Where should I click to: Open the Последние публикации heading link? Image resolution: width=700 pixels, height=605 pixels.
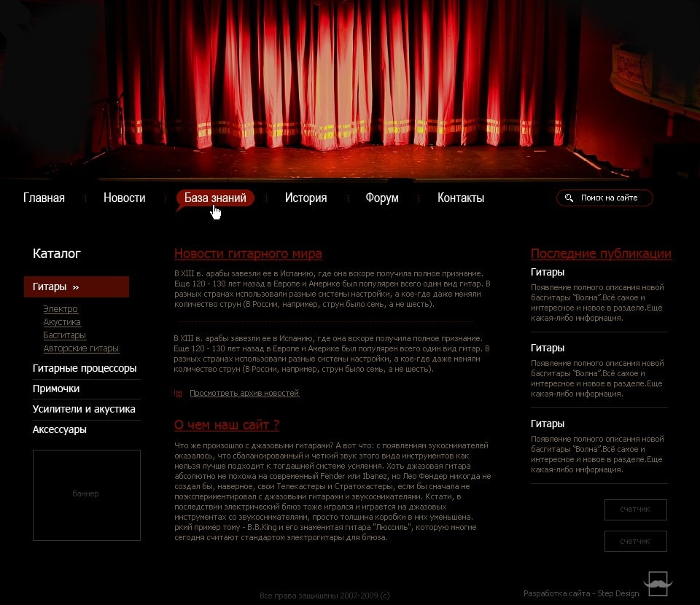[601, 254]
